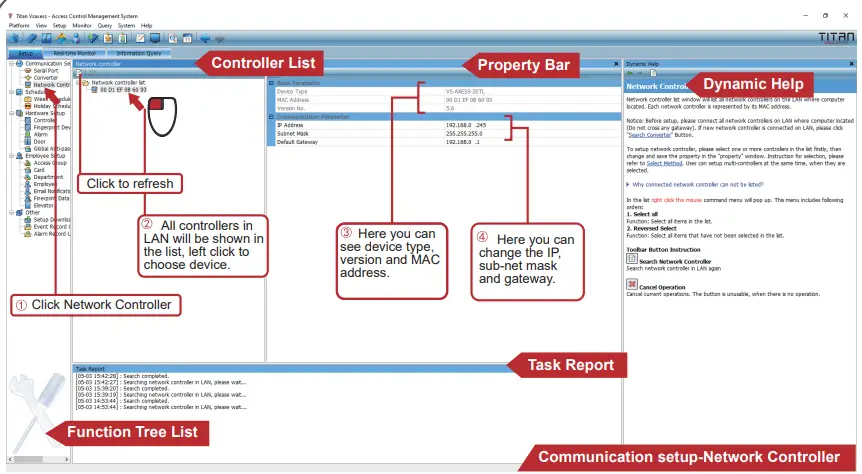Click the Version No. value 5.6
Screen dimensions: 862x474
pyautogui.click(x=450, y=108)
